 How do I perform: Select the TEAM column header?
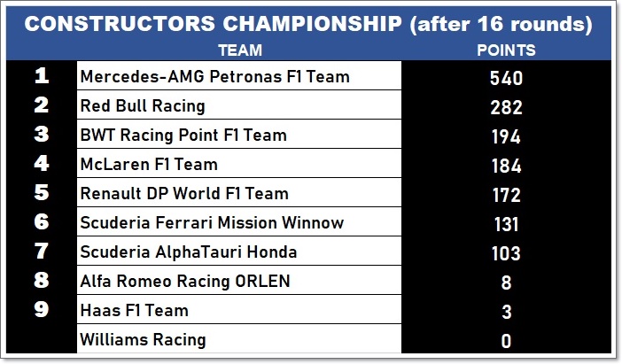point(240,50)
